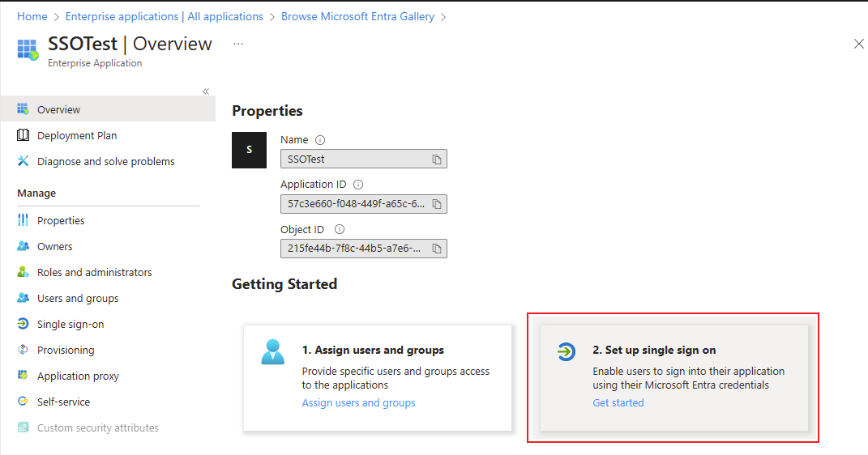Click the Getting Started heading
The image size is (868, 455).
point(284,284)
